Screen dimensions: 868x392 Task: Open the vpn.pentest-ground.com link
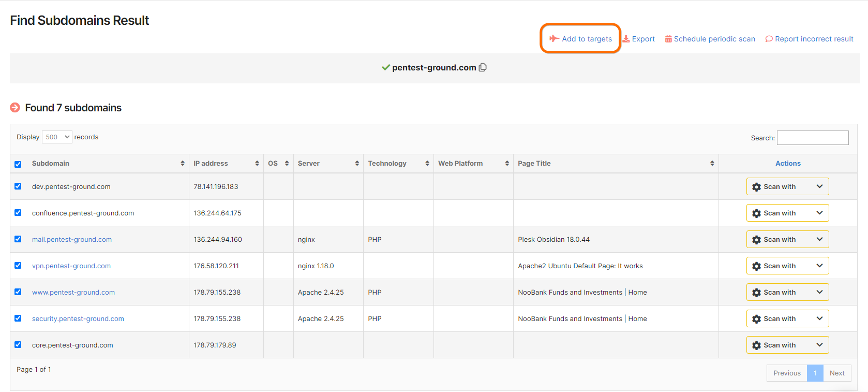coord(71,266)
